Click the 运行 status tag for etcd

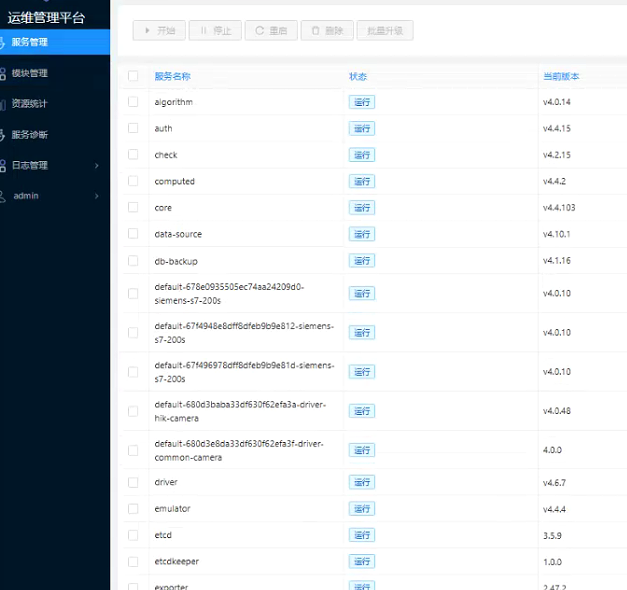(362, 535)
